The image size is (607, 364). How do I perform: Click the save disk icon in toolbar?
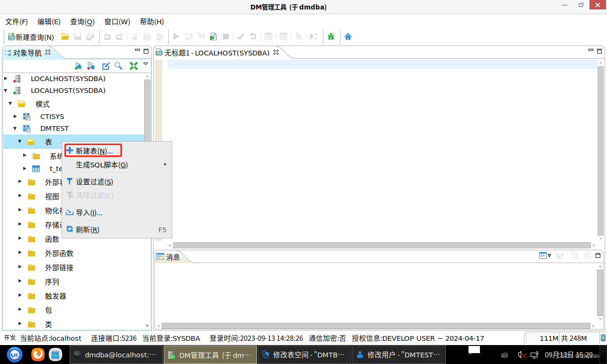click(x=78, y=36)
